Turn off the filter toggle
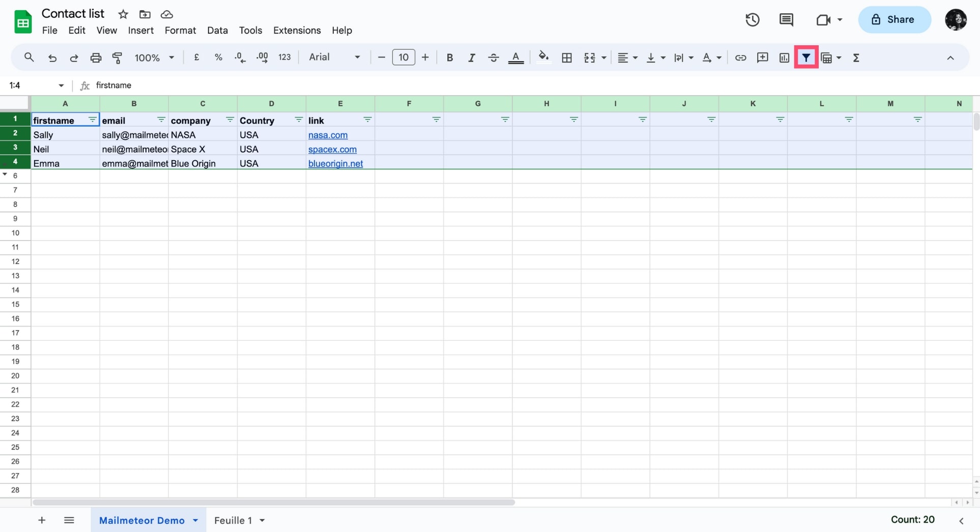The image size is (980, 532). pyautogui.click(x=806, y=57)
